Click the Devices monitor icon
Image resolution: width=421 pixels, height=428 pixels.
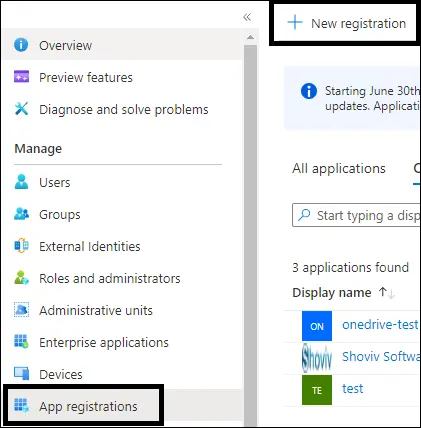21,374
